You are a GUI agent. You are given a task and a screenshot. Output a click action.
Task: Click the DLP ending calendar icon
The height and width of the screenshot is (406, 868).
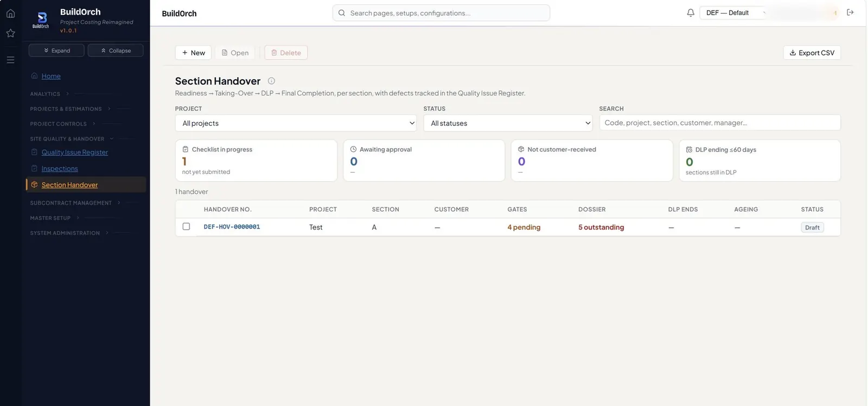click(x=689, y=149)
